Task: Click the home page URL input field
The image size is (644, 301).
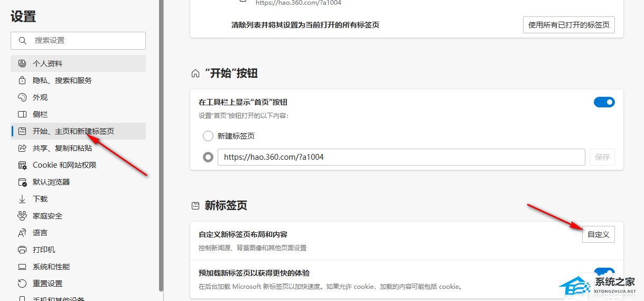Action: pyautogui.click(x=402, y=157)
